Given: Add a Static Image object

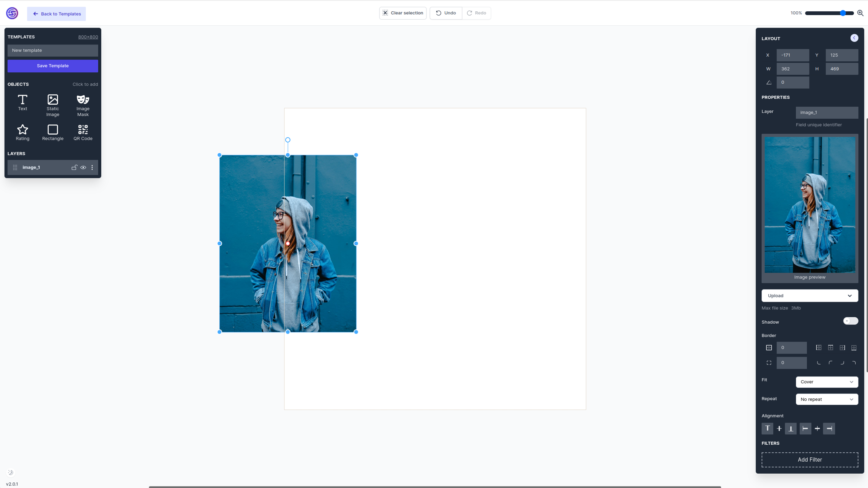Looking at the screenshot, I should (x=53, y=105).
